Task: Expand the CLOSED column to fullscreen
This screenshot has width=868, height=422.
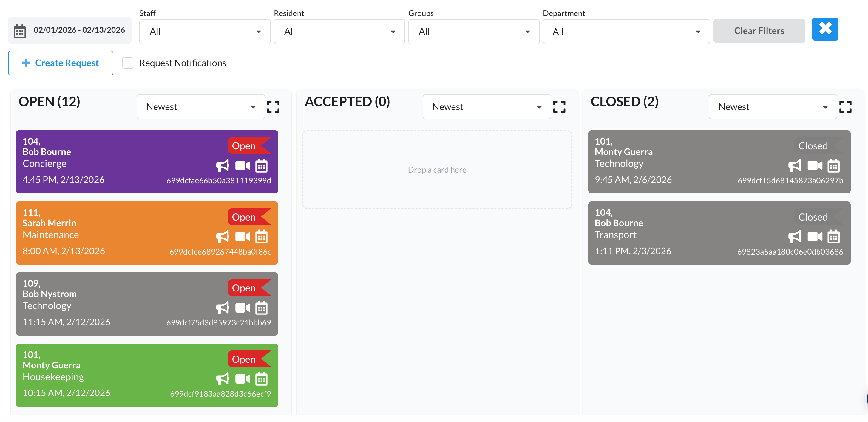Action: click(846, 106)
